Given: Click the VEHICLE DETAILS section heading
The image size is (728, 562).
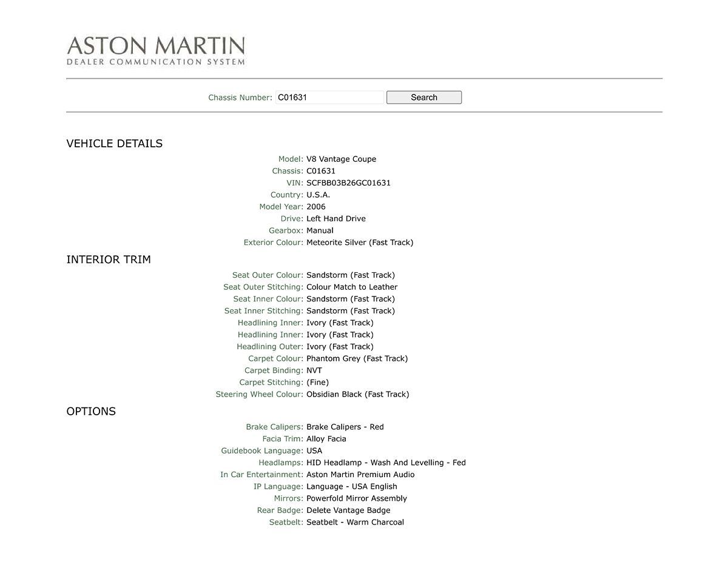Looking at the screenshot, I should (114, 144).
